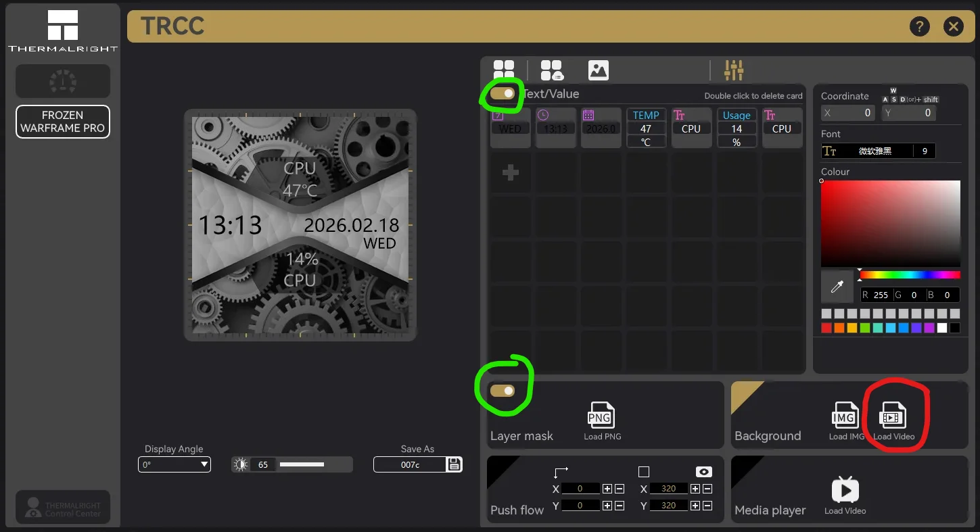Select the TEMP 47 °C card
980x532 pixels.
[x=646, y=128]
